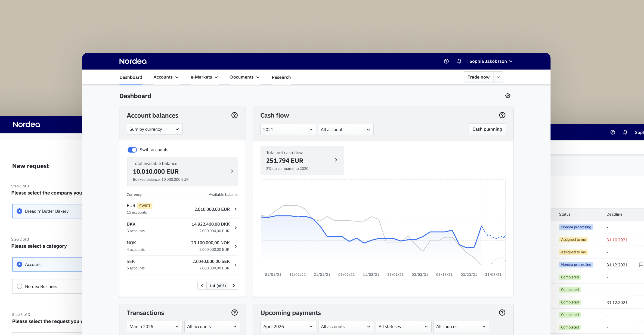Click 1-4 (of 5) page indicator

218,286
